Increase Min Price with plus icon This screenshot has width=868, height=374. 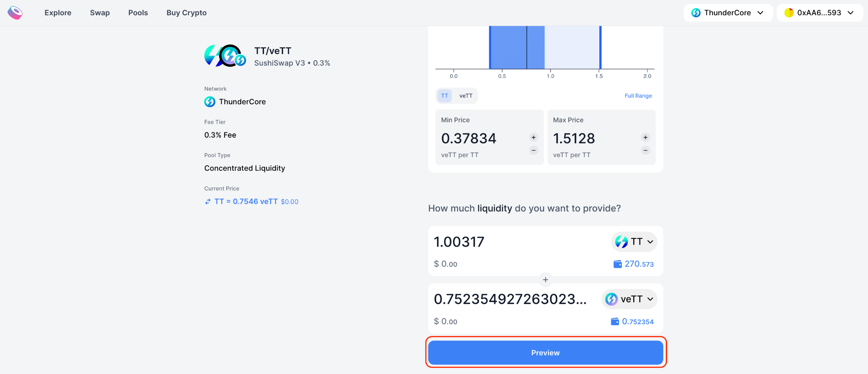[534, 137]
